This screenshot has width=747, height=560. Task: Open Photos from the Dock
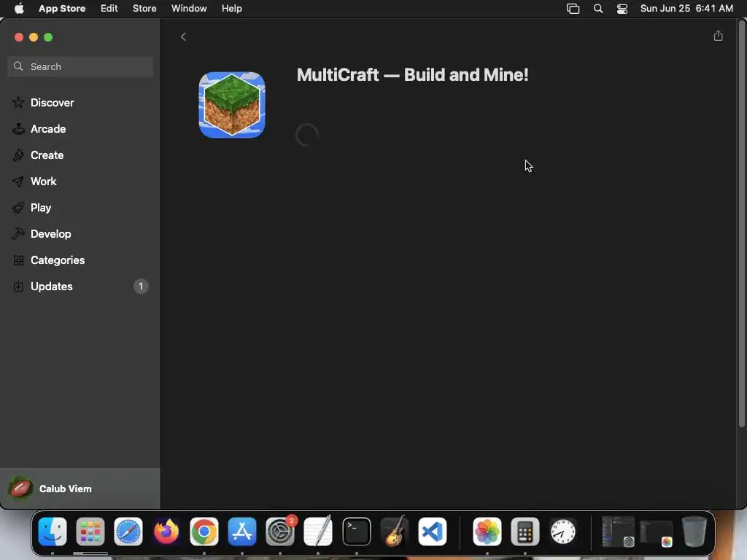coord(487,531)
